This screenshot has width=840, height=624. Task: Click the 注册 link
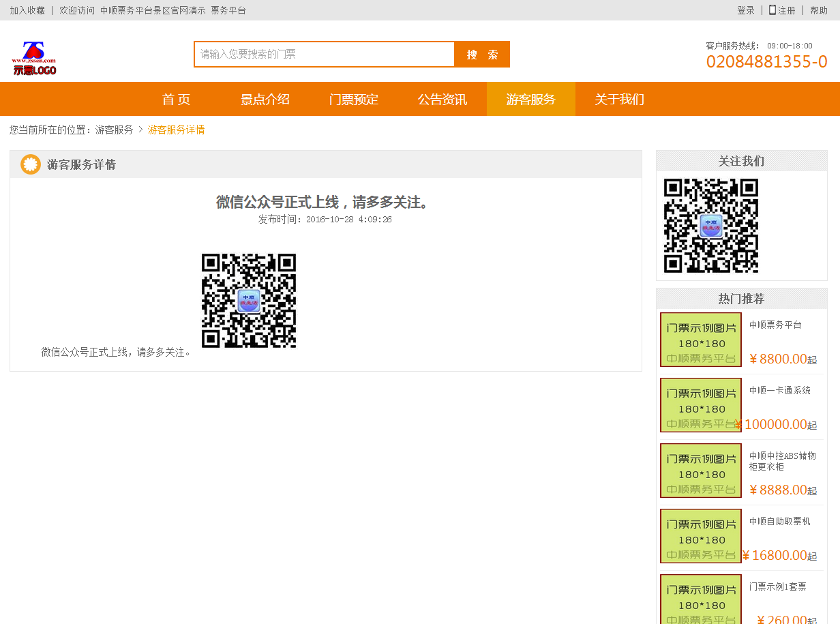tap(787, 10)
